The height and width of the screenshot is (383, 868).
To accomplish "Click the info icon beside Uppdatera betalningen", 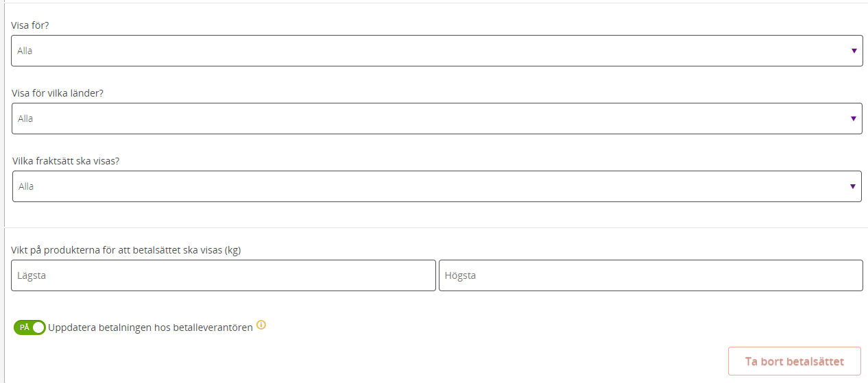I will [x=261, y=325].
